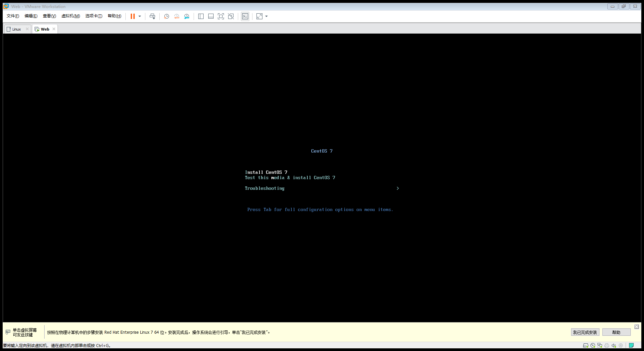Click the printer status icon
The image size is (644, 351).
point(607,345)
